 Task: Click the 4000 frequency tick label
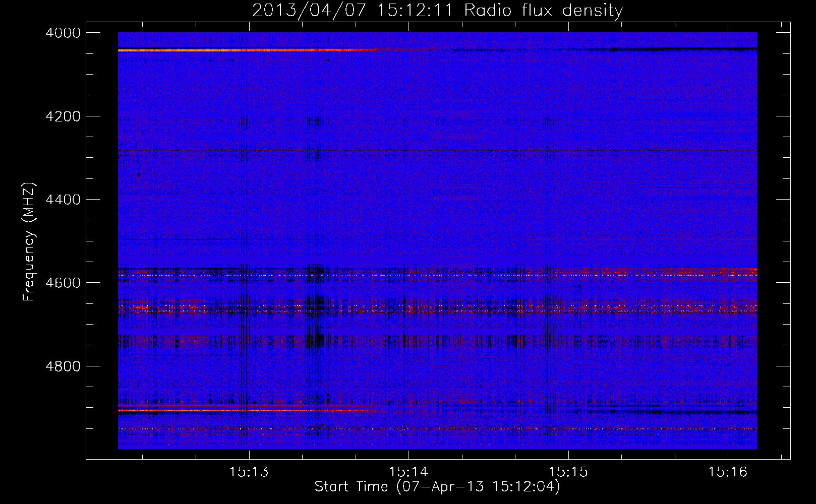coord(63,33)
